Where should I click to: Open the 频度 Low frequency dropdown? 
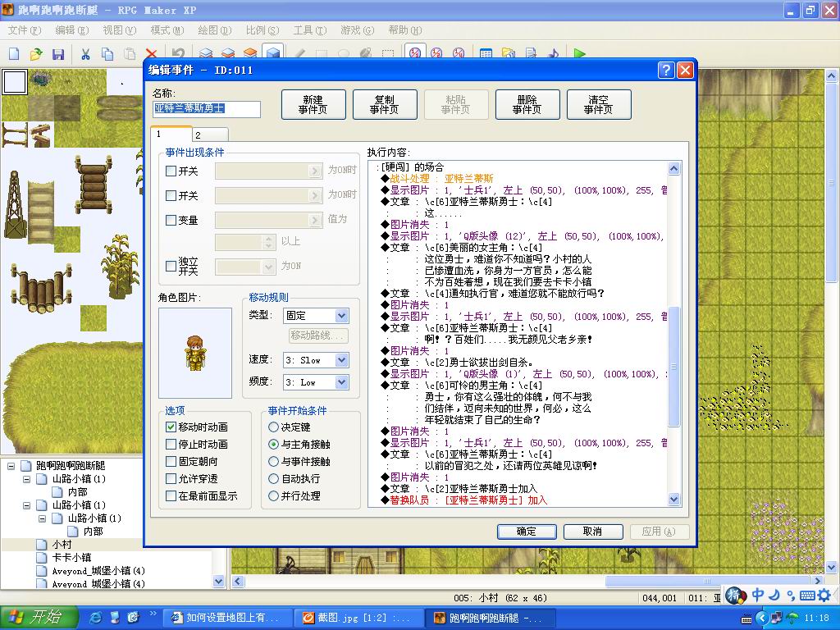[x=342, y=382]
